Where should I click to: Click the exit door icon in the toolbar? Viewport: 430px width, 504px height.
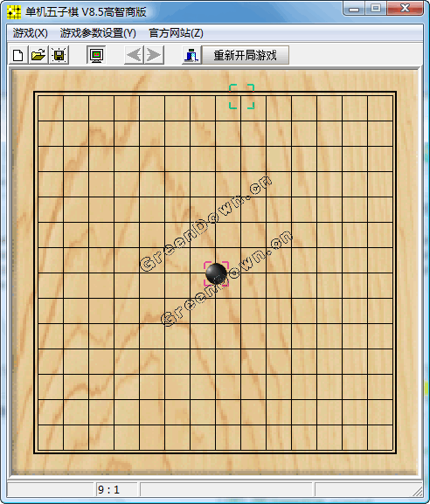[192, 55]
